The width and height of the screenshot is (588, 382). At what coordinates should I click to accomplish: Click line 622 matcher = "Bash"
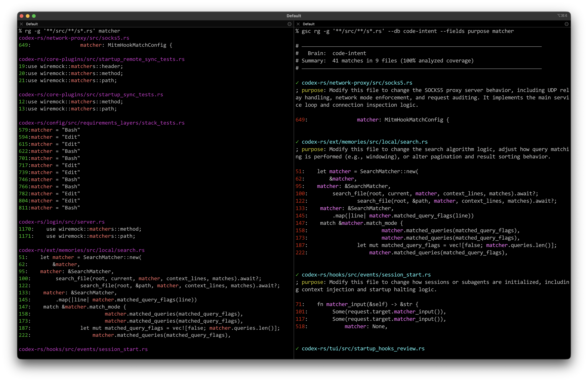49,151
